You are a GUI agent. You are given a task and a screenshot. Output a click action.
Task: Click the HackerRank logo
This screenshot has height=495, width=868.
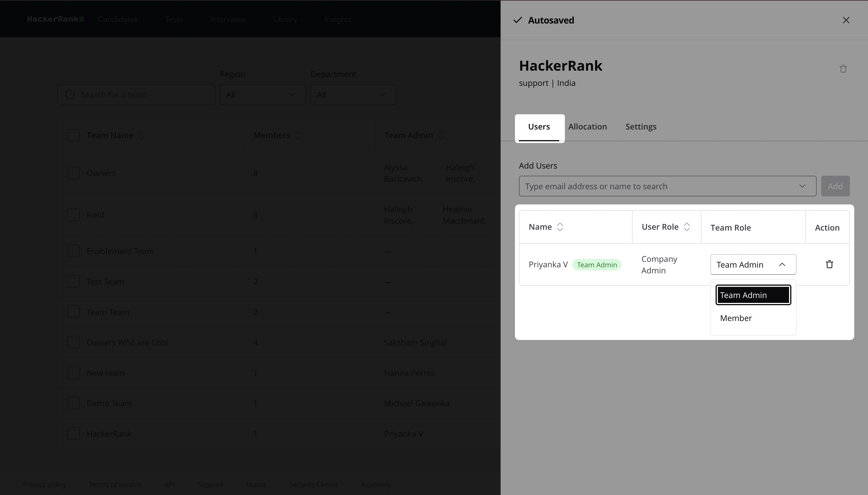[x=55, y=19]
